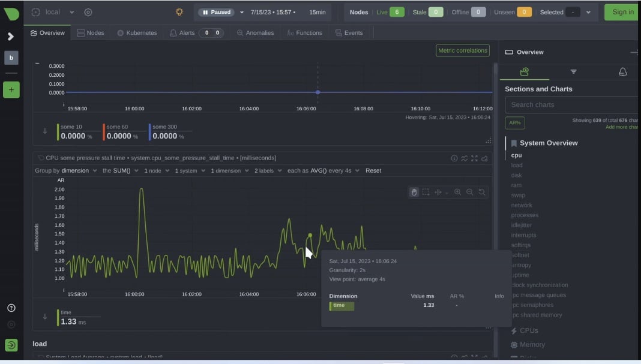Open the Alerts tab
The height and width of the screenshot is (364, 641).
[182, 33]
